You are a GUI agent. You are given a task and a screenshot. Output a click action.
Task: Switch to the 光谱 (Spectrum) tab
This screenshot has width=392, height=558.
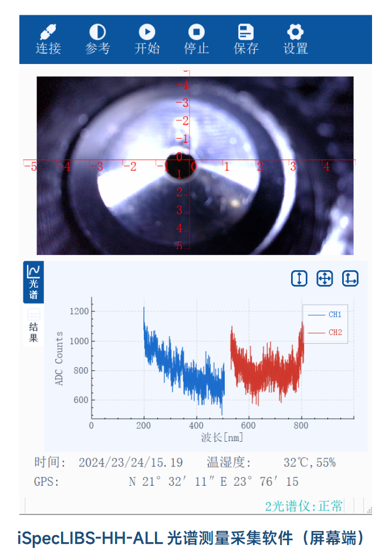tap(33, 283)
